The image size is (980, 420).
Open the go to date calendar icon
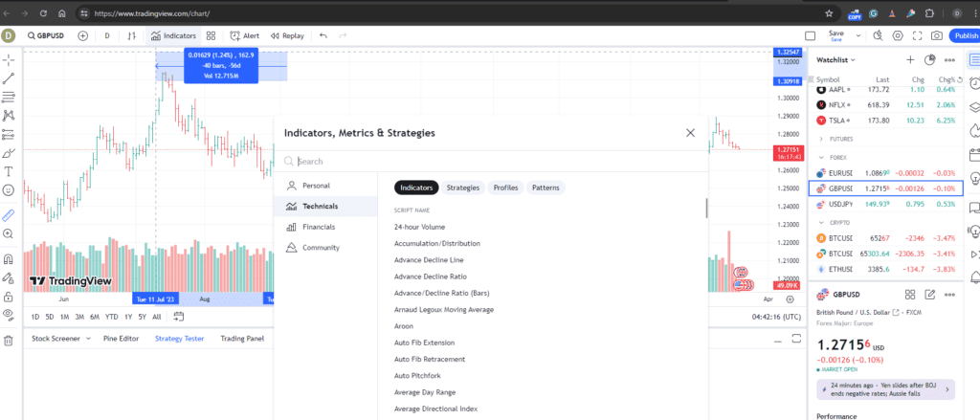179,317
